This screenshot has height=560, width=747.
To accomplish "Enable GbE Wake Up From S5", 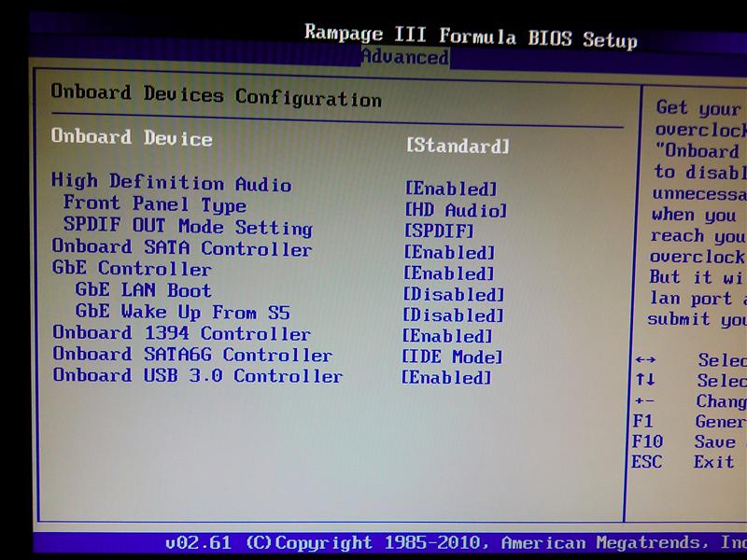I will click(452, 315).
